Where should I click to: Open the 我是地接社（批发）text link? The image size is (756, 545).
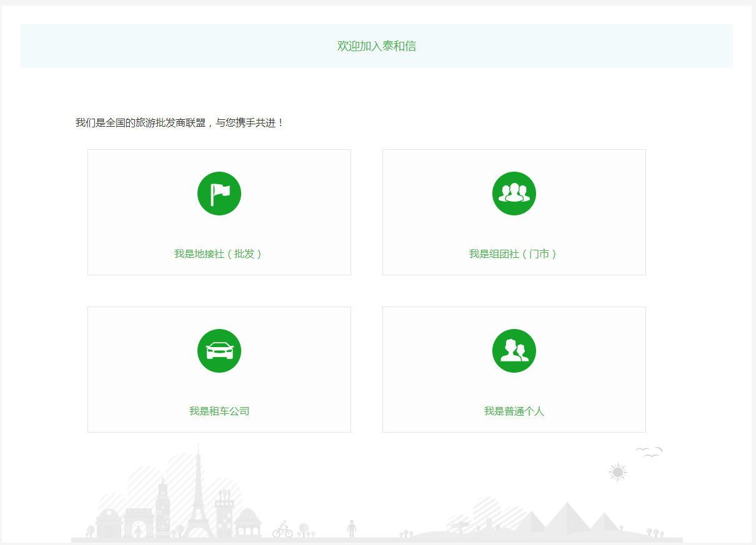[219, 254]
